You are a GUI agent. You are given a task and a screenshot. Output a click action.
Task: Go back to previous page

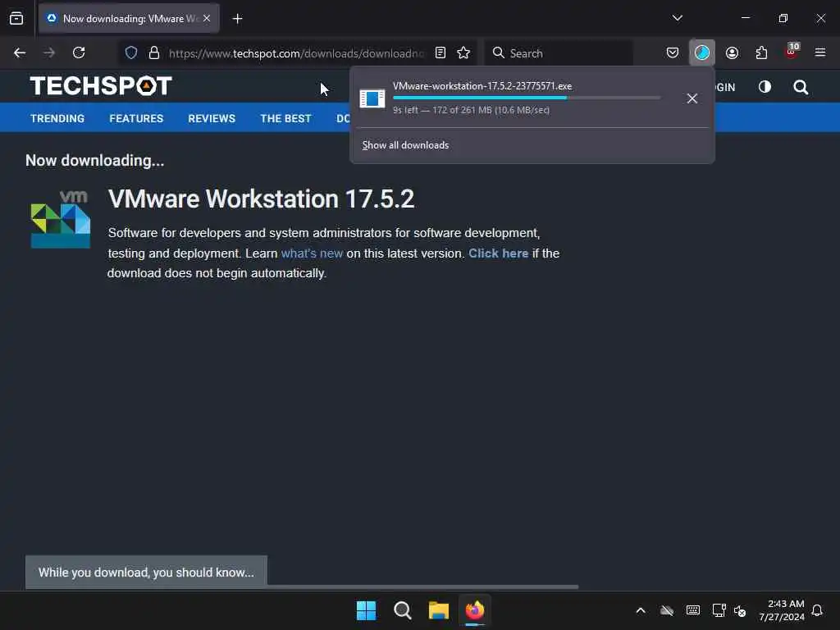[20, 52]
